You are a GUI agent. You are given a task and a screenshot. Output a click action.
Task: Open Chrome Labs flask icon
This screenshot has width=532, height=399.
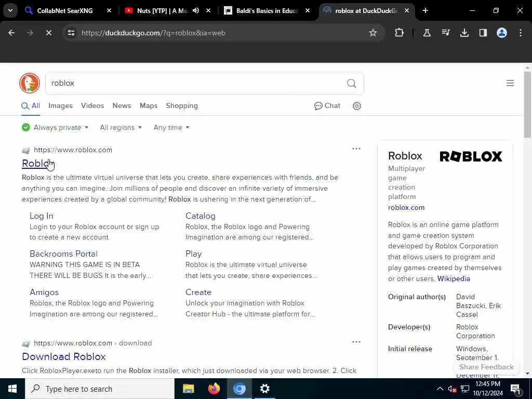[427, 33]
